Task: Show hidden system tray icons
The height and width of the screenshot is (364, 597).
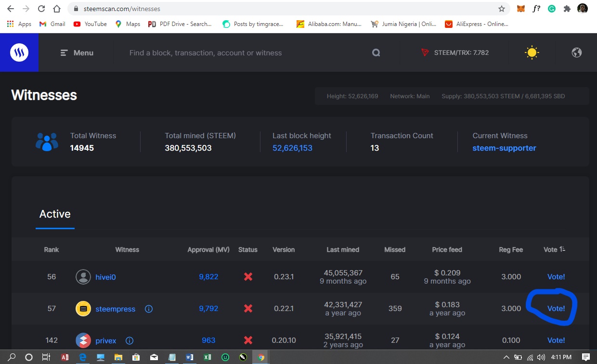Action: [x=506, y=357]
